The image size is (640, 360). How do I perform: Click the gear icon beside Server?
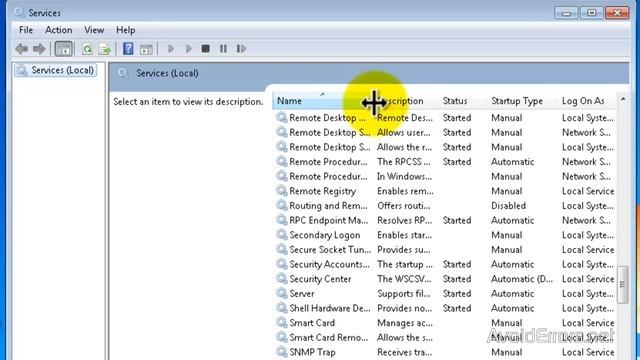tap(282, 293)
